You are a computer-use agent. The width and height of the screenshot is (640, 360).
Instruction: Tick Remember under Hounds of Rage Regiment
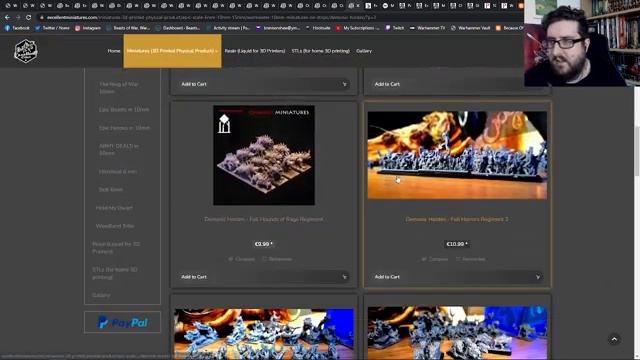coord(277,259)
